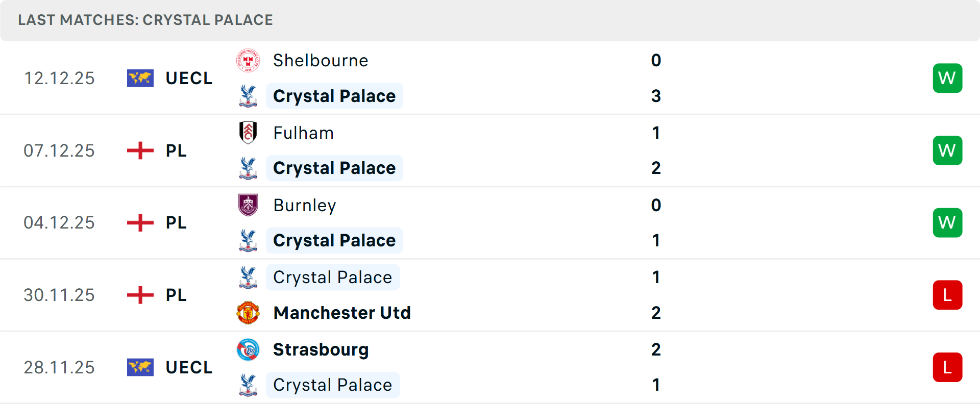This screenshot has width=980, height=404.
Task: Open Crystal Palace link in Burnley match
Action: click(x=334, y=240)
